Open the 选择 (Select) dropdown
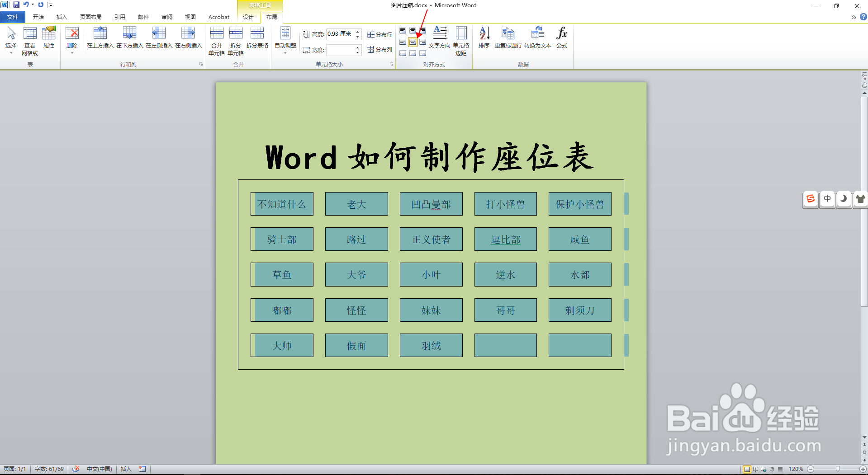The image size is (868, 475). 11,40
